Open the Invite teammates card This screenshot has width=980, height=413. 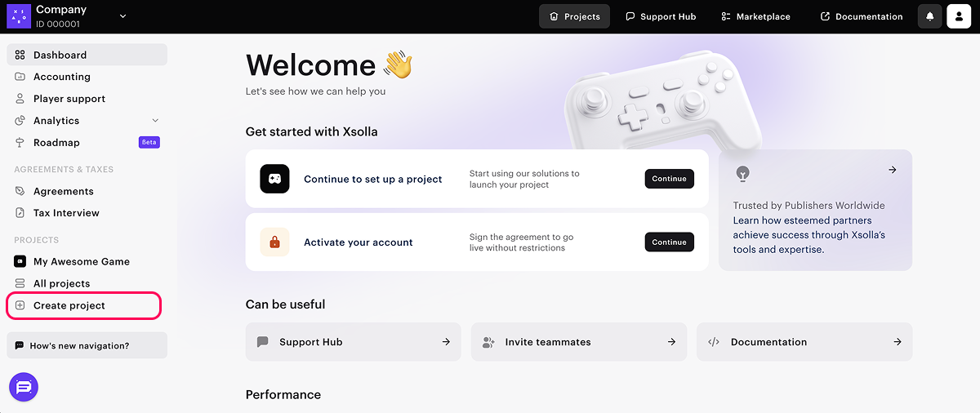pyautogui.click(x=578, y=342)
